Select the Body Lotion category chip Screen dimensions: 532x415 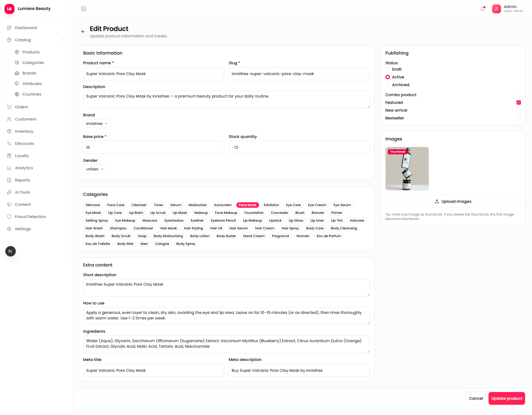click(x=200, y=236)
